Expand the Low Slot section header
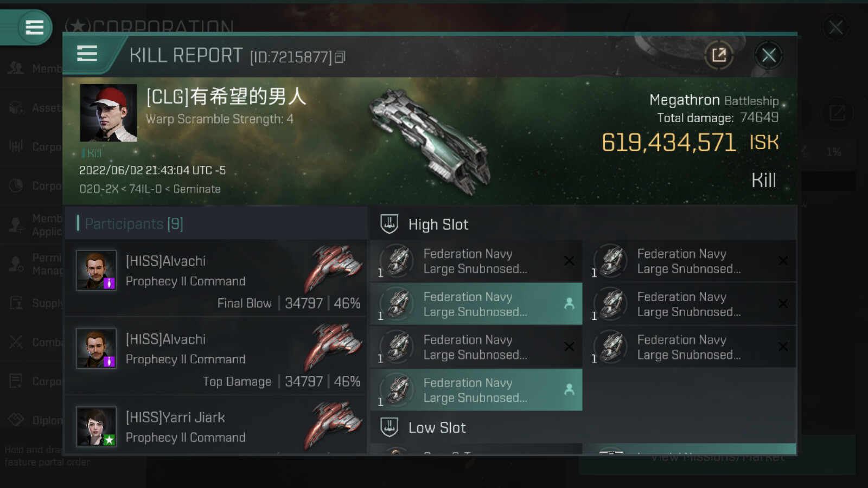Viewport: 868px width, 488px height. click(583, 427)
